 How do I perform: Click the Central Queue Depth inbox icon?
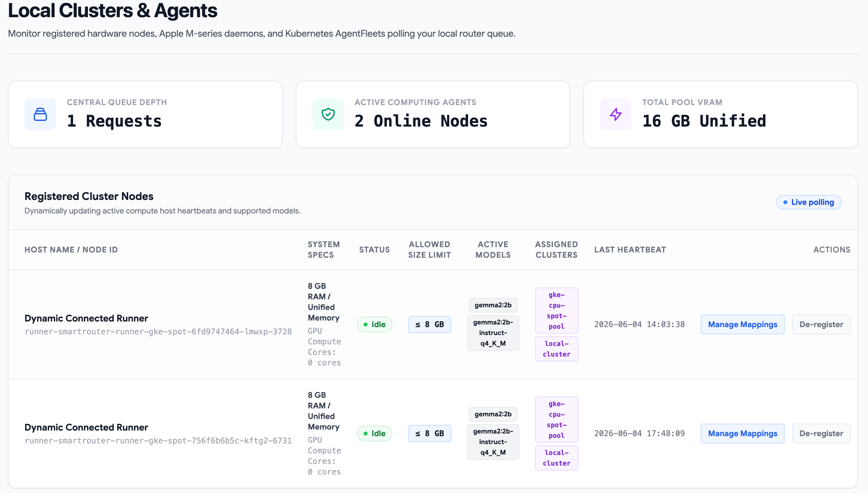coord(40,114)
